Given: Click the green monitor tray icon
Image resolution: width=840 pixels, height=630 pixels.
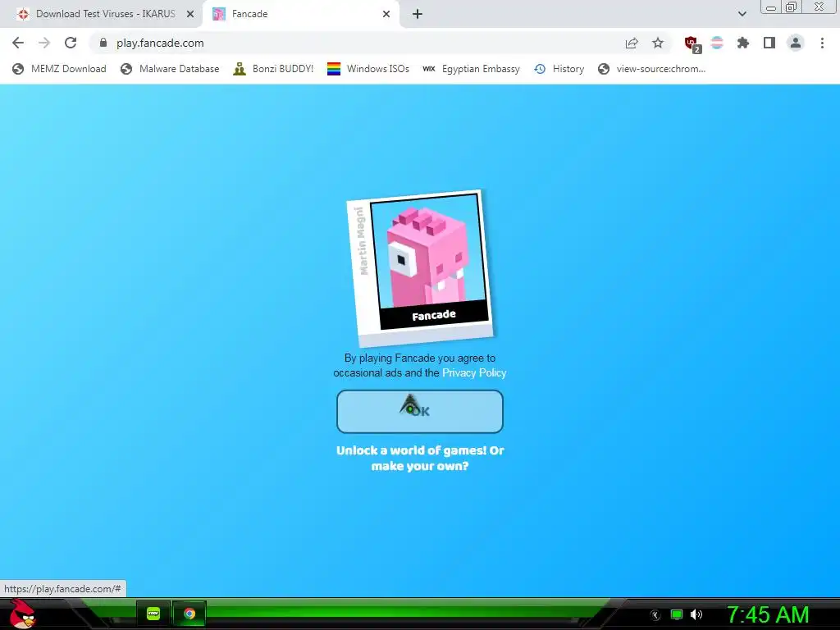Looking at the screenshot, I should click(677, 614).
